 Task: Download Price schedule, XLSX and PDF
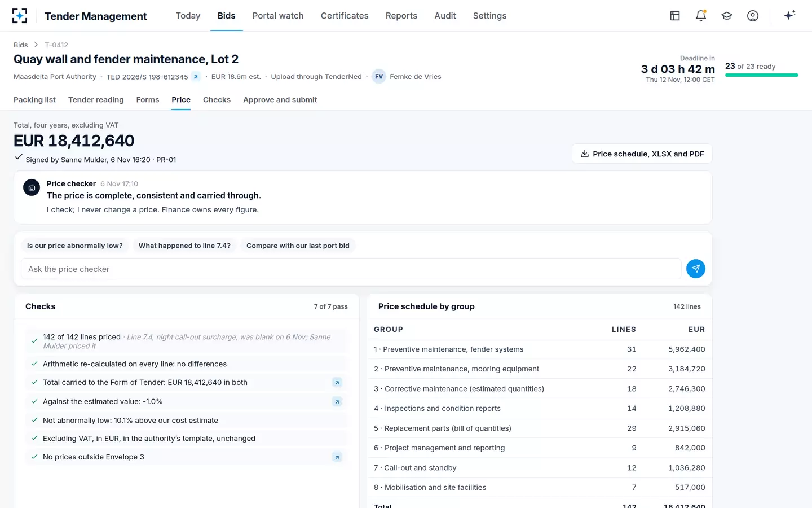(642, 154)
